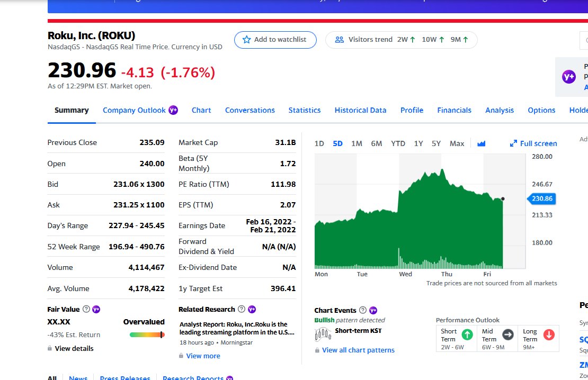Select the Summary tab

coord(72,110)
